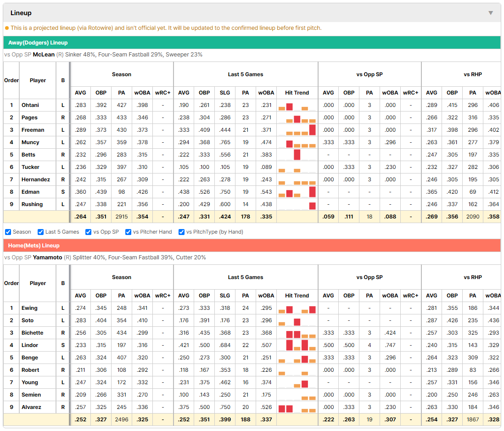The image size is (504, 431).
Task: Sort Dodgers table by Season wOBA
Action: pyautogui.click(x=142, y=93)
